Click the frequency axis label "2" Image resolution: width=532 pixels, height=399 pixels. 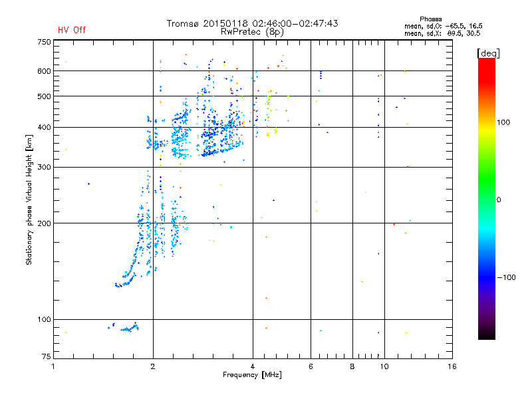(153, 366)
